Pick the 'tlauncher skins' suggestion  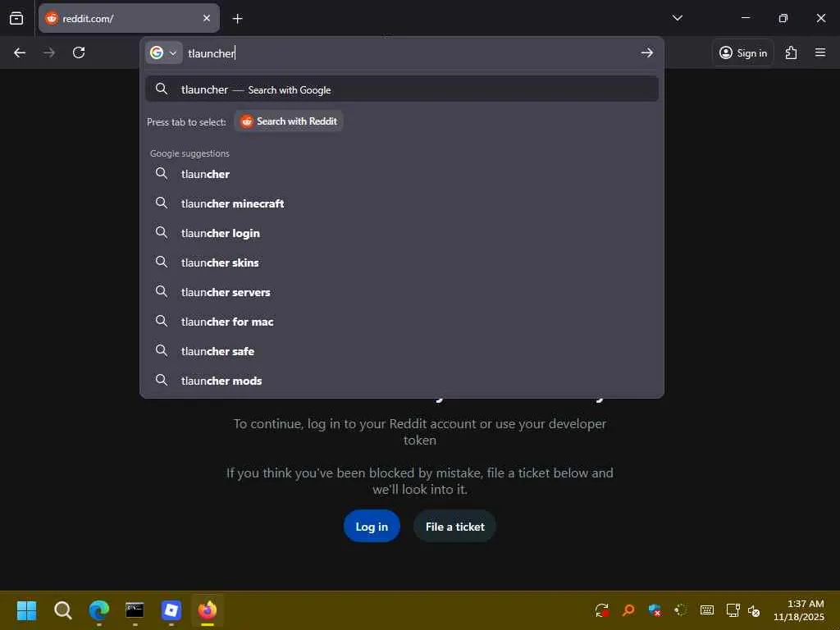click(402, 262)
